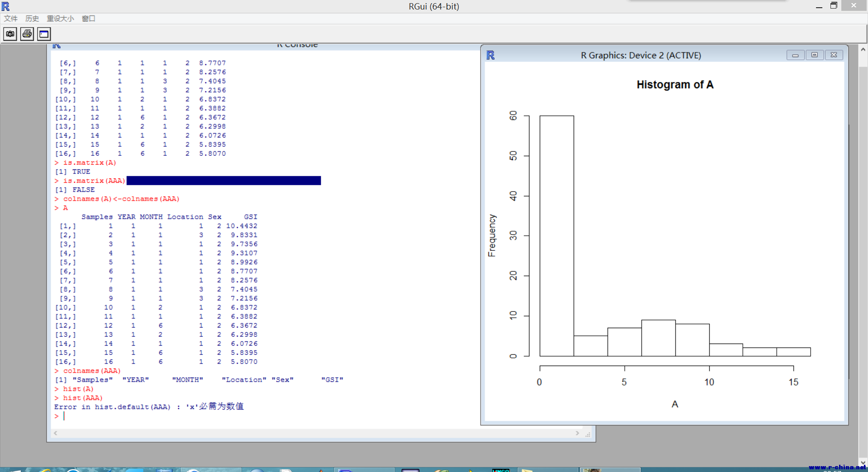The width and height of the screenshot is (868, 472).
Task: Click the R logo in RGui title bar
Action: [x=5, y=6]
